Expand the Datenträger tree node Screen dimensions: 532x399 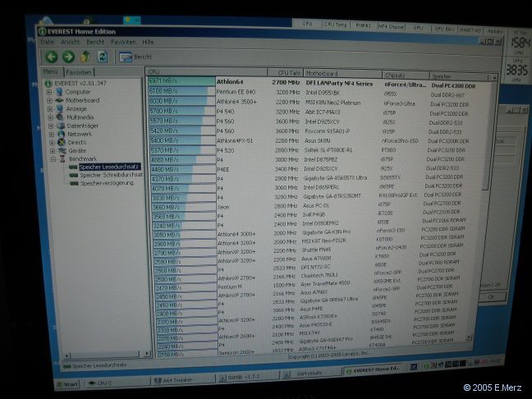(51, 126)
